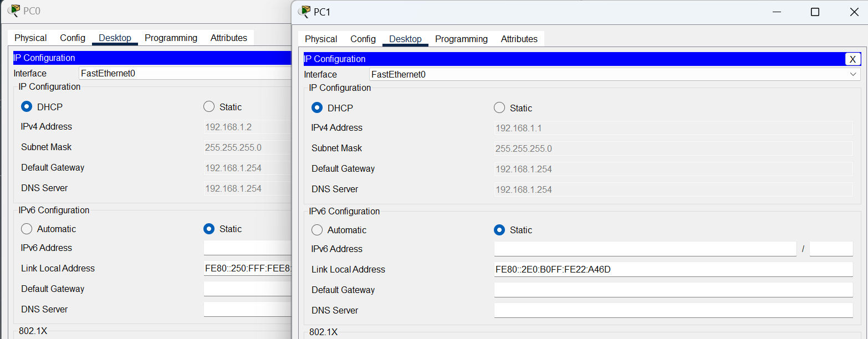
Task: Select Static IPv6 radio in PC0 window
Action: [x=209, y=229]
